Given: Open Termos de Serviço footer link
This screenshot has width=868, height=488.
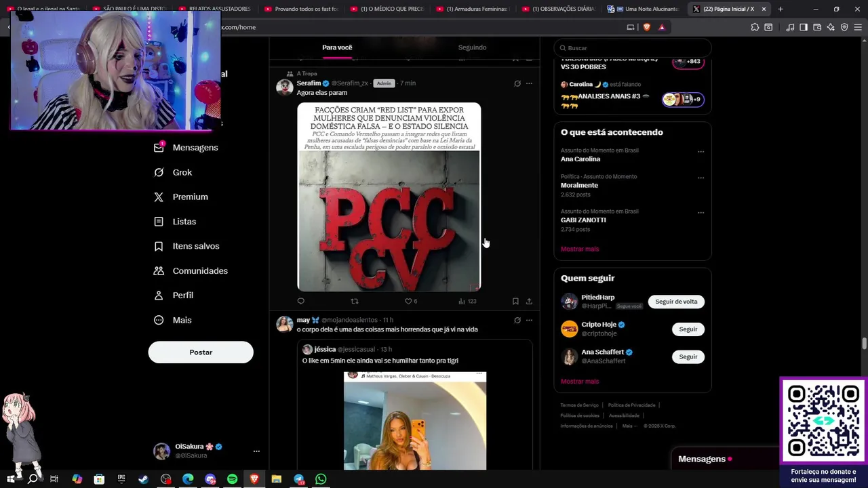Looking at the screenshot, I should tap(579, 405).
